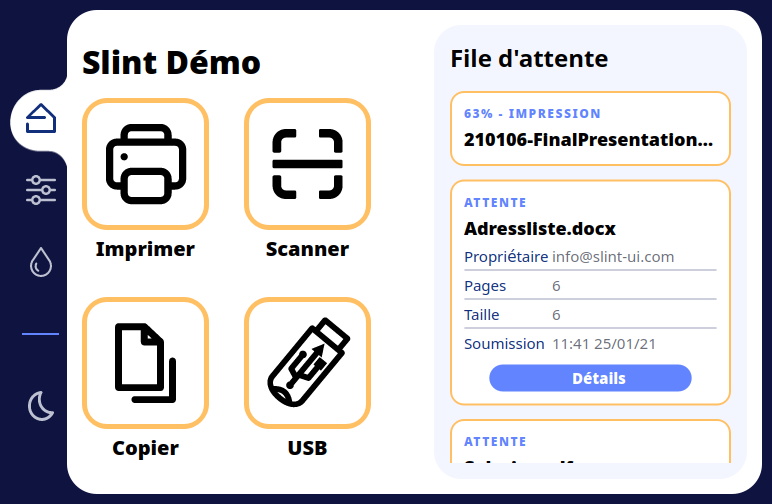Screen dimensions: 772x504
Task: Open the ink level droplet page
Action: 41,262
